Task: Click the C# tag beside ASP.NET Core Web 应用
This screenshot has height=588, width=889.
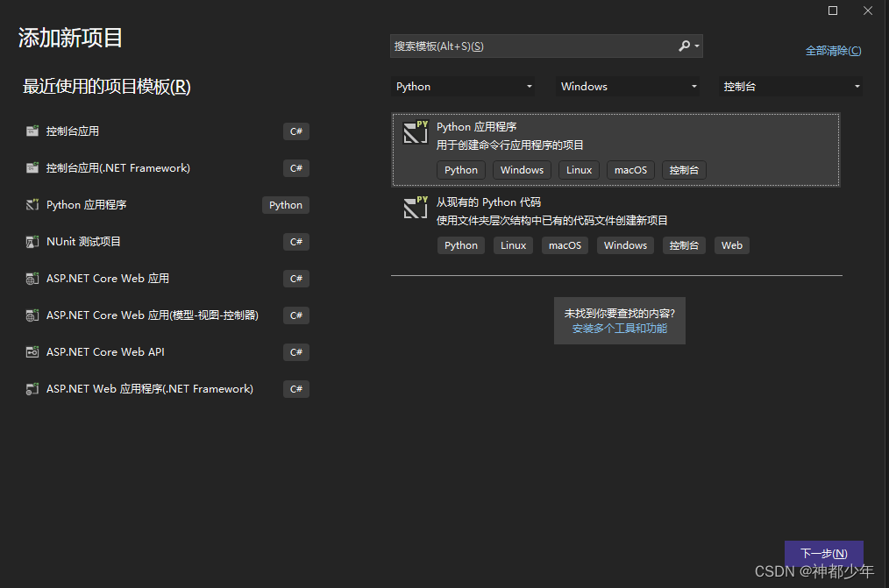Action: (x=296, y=279)
